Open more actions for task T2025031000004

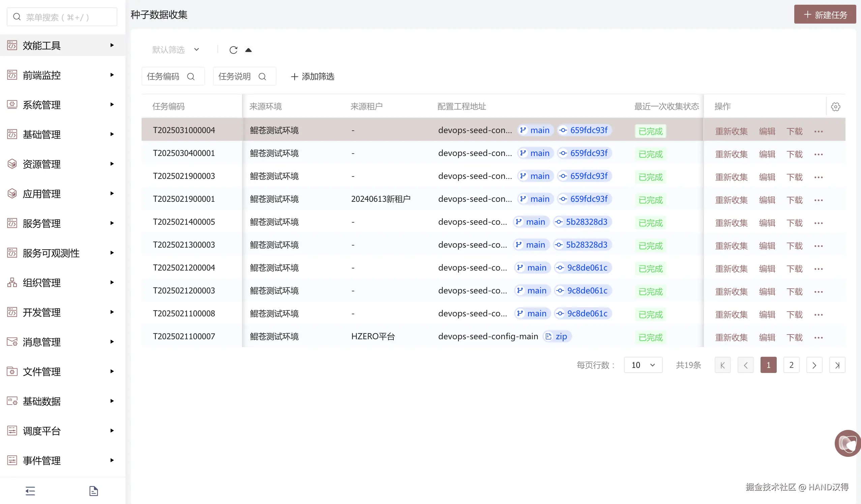click(x=818, y=131)
